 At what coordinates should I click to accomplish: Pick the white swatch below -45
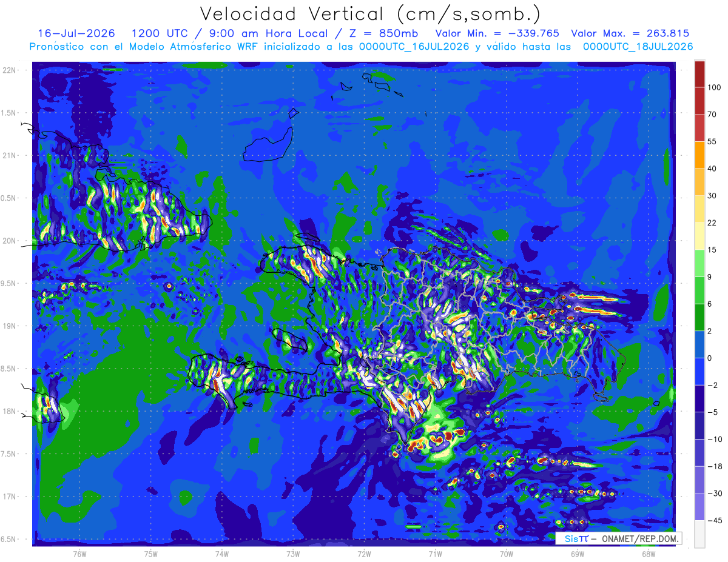click(699, 534)
